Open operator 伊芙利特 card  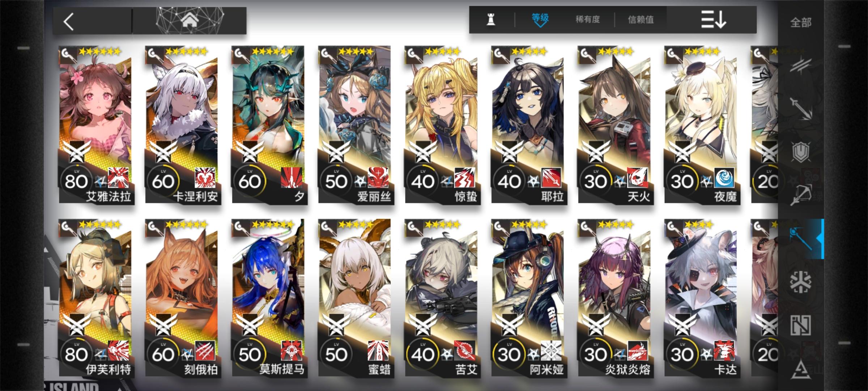[96, 298]
